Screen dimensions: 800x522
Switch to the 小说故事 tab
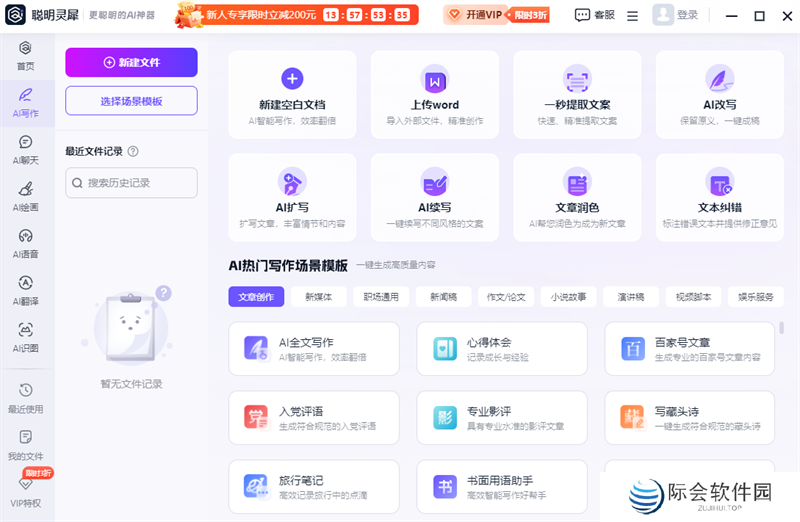click(x=568, y=296)
